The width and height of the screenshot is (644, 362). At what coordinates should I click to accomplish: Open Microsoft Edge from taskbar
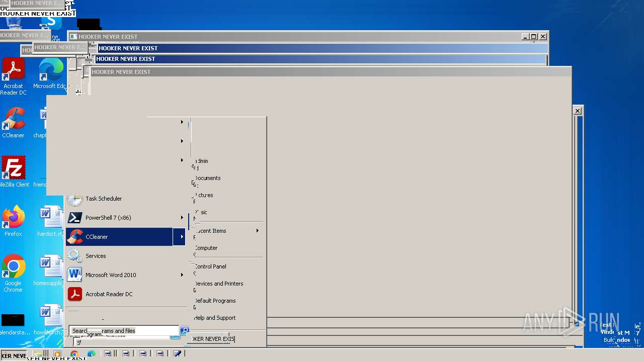(x=91, y=354)
